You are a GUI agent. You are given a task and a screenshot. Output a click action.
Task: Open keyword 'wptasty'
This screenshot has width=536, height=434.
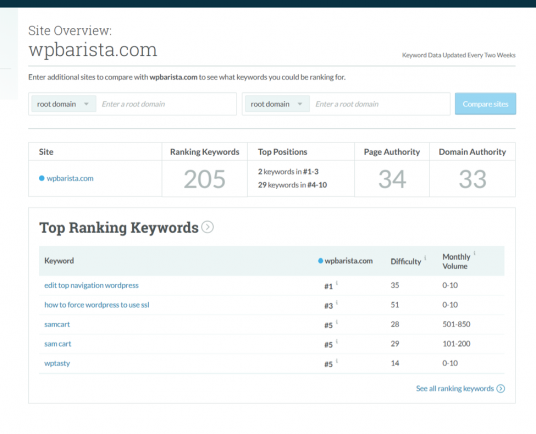point(57,363)
